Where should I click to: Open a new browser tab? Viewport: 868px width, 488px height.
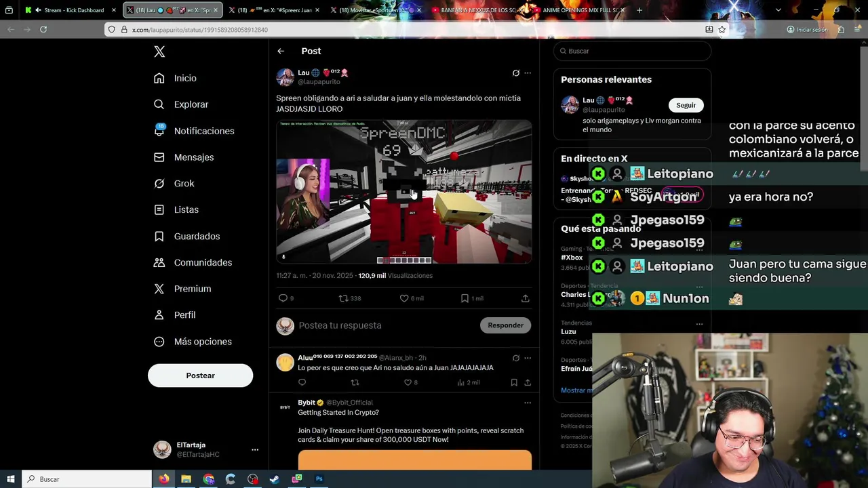coord(639,10)
